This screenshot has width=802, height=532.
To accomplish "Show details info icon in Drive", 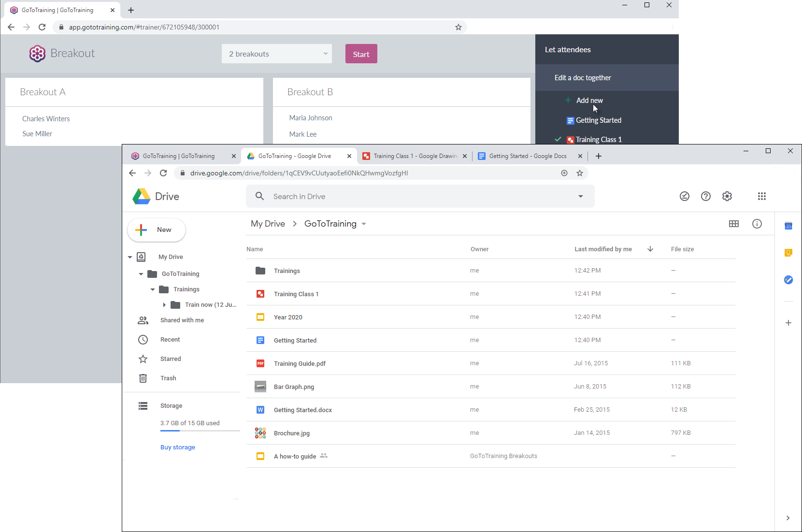I will (x=757, y=224).
